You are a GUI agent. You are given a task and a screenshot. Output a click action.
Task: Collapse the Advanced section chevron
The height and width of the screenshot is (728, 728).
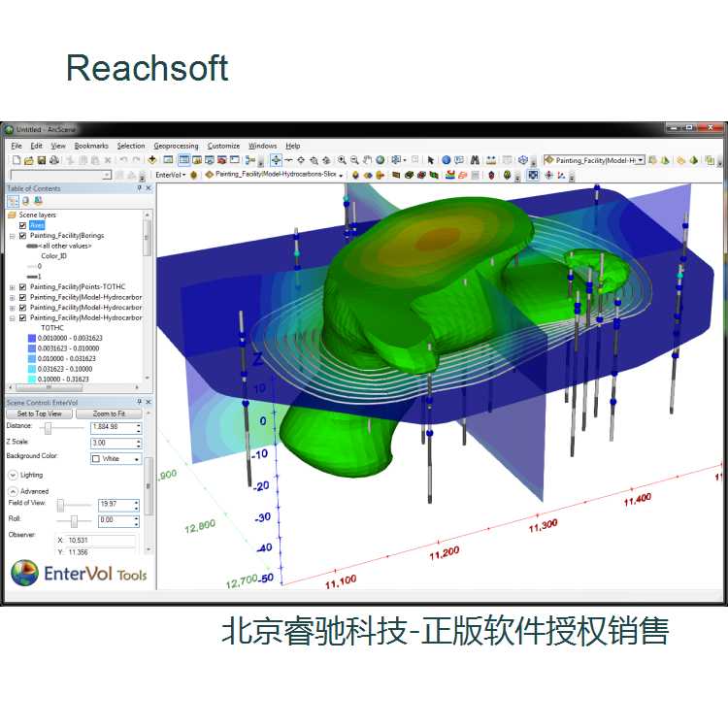coord(13,491)
